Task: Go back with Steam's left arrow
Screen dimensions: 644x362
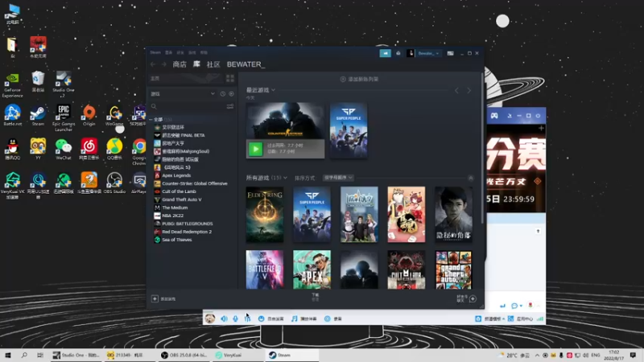Action: coord(153,64)
